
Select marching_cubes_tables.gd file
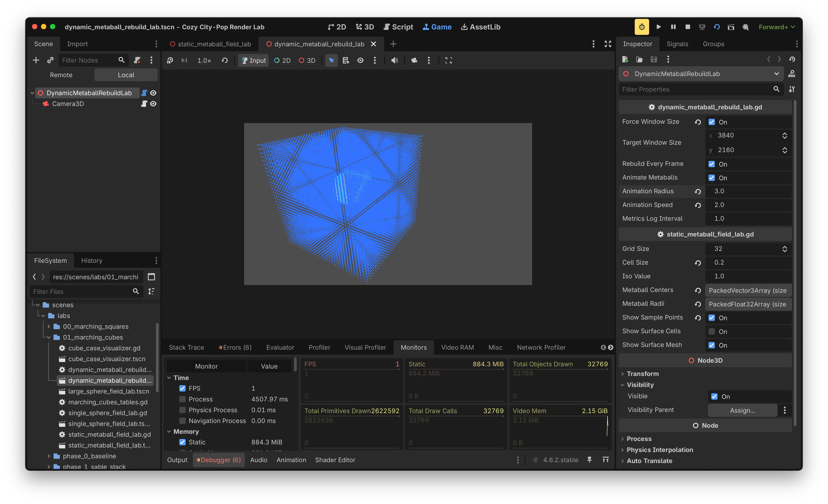pyautogui.click(x=108, y=402)
